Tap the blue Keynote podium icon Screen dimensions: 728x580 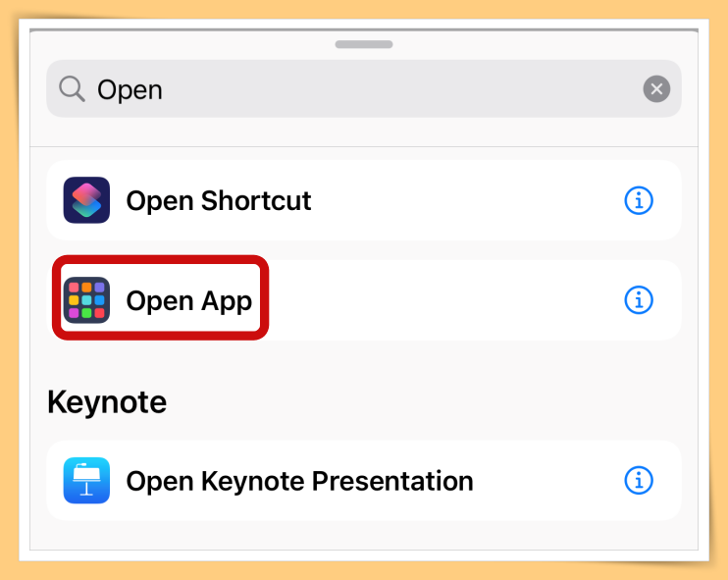click(86, 480)
